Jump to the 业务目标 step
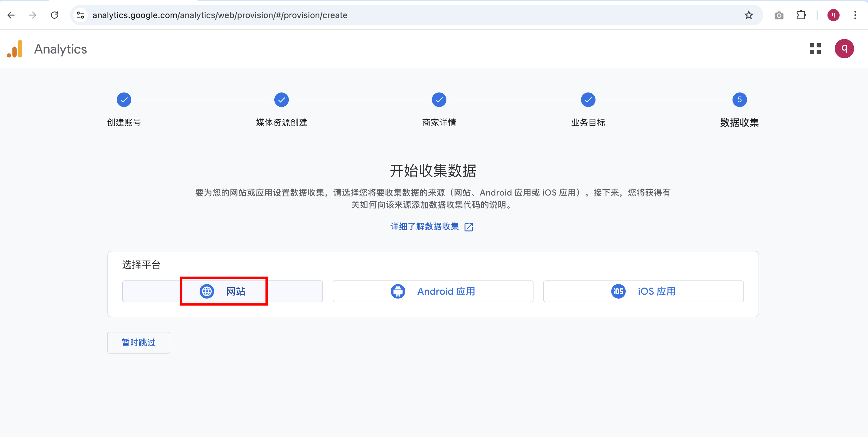The width and height of the screenshot is (868, 437). pyautogui.click(x=588, y=100)
